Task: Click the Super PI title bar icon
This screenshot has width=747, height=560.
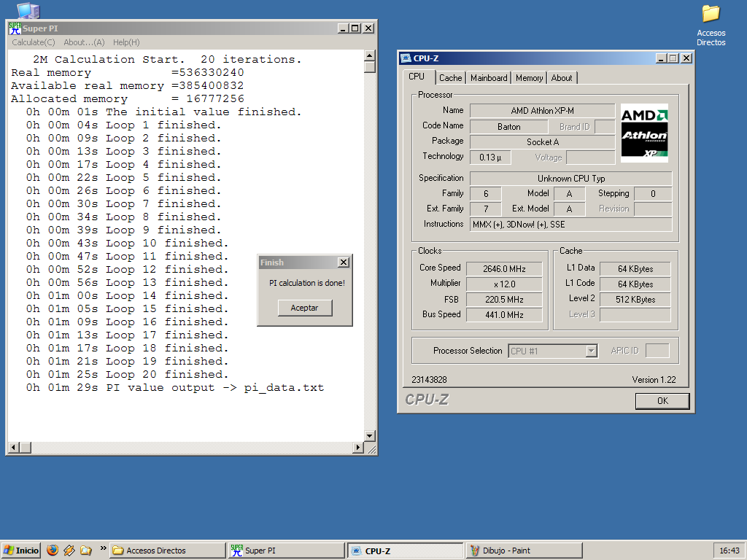Action: pyautogui.click(x=15, y=28)
